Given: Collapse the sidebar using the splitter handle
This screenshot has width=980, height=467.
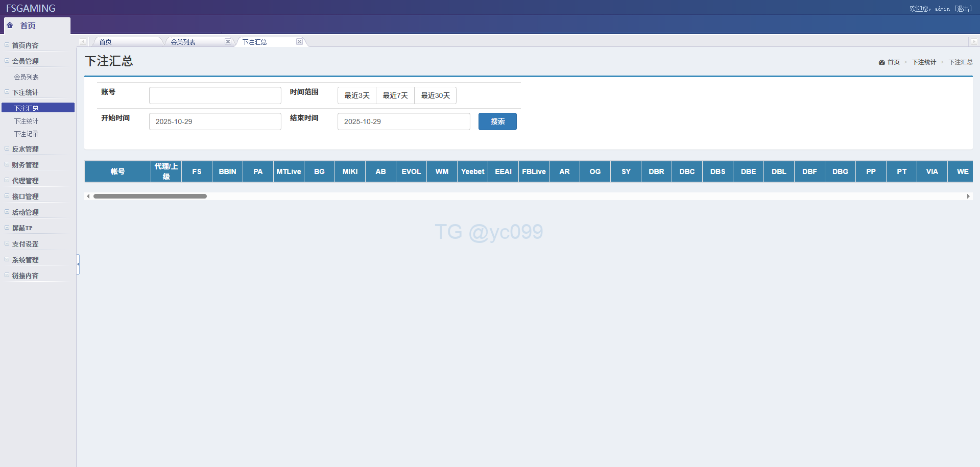Looking at the screenshot, I should click(78, 264).
